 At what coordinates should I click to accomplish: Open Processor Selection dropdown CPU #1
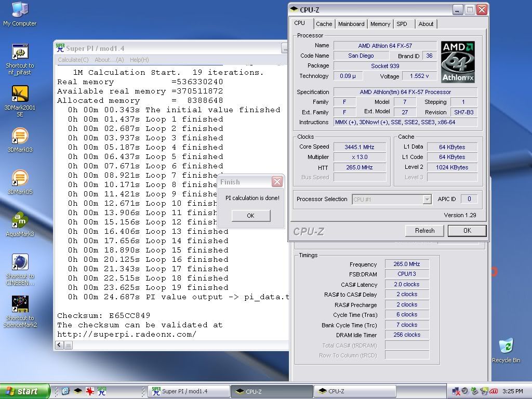[392, 199]
